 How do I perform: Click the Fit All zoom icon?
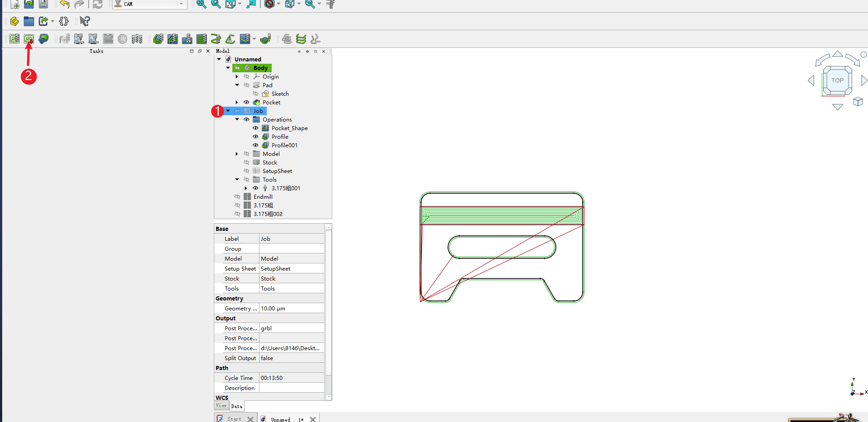(x=201, y=5)
